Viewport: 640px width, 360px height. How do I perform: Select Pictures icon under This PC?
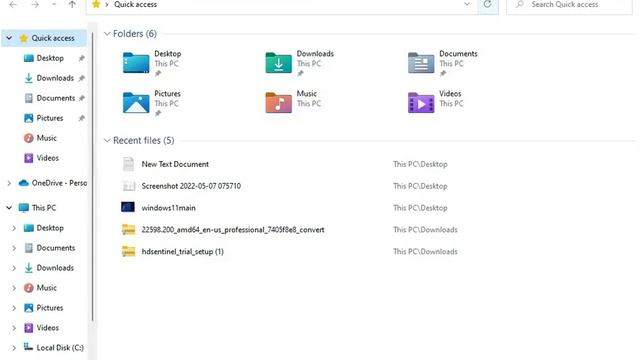(x=29, y=308)
